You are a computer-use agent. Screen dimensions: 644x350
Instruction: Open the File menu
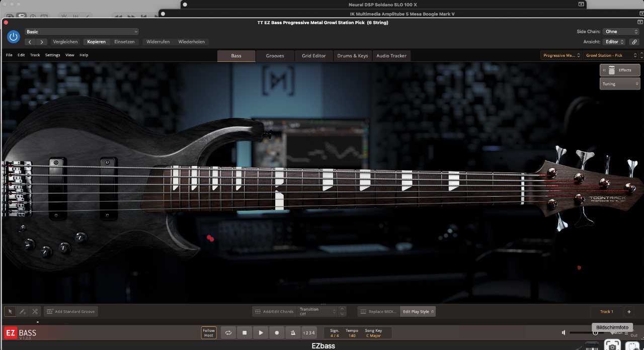[x=9, y=55]
